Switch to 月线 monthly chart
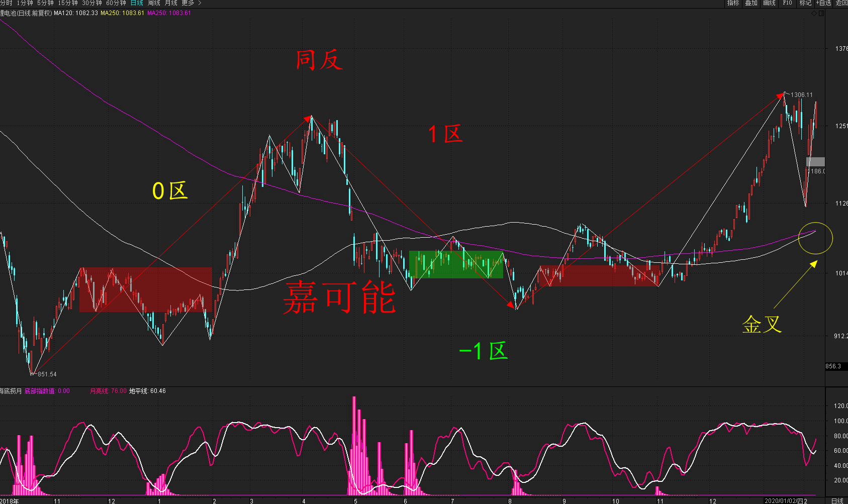The height and width of the screenshot is (504, 848). click(x=171, y=3)
